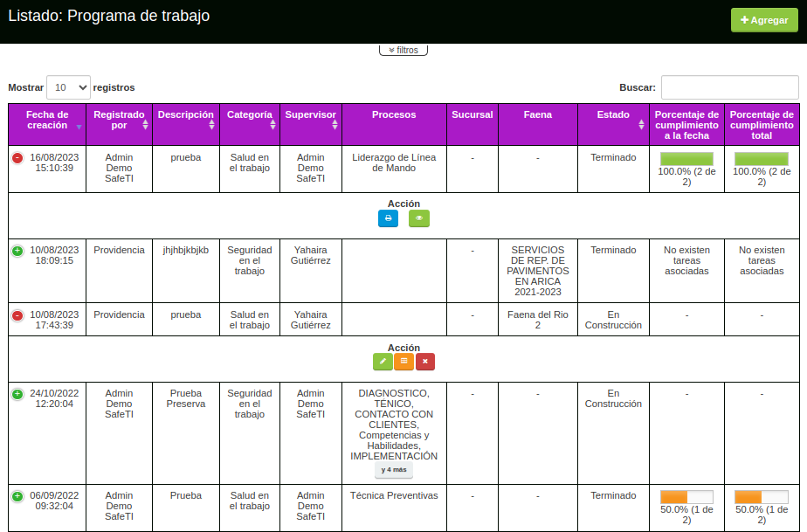Image resolution: width=807 pixels, height=532 pixels.
Task: Sort by Registrado por column
Action: click(120, 125)
